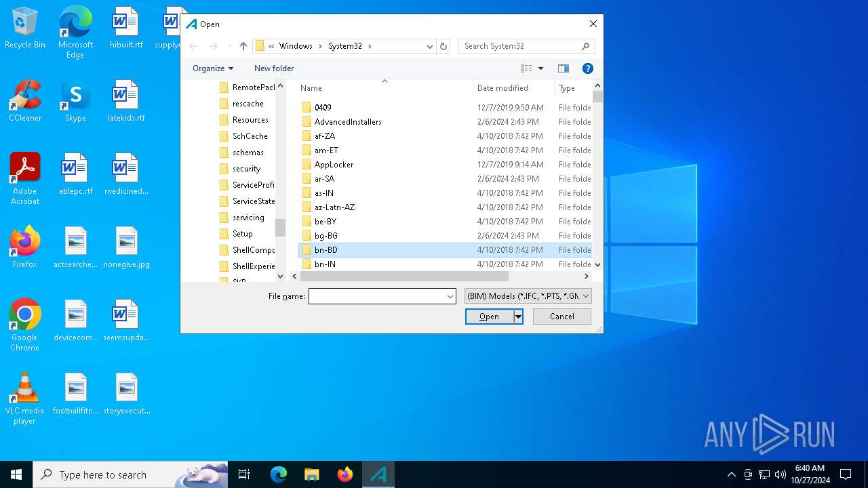This screenshot has width=868, height=488.
Task: Select the nonegive.jpg desktop file
Action: pos(126,248)
